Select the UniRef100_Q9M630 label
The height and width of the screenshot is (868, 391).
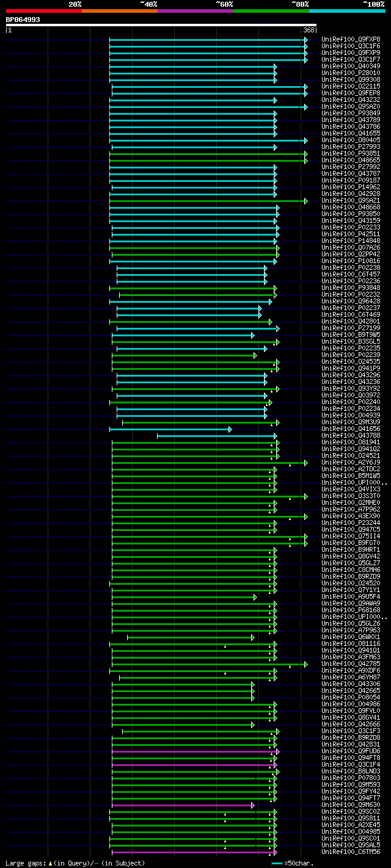(x=351, y=805)
